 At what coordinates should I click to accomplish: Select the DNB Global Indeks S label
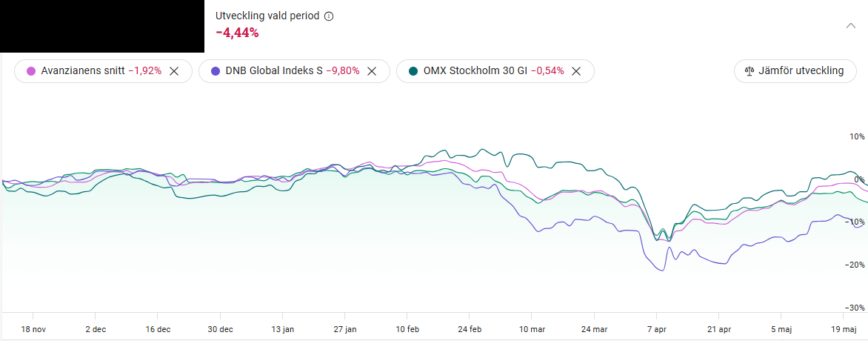274,71
